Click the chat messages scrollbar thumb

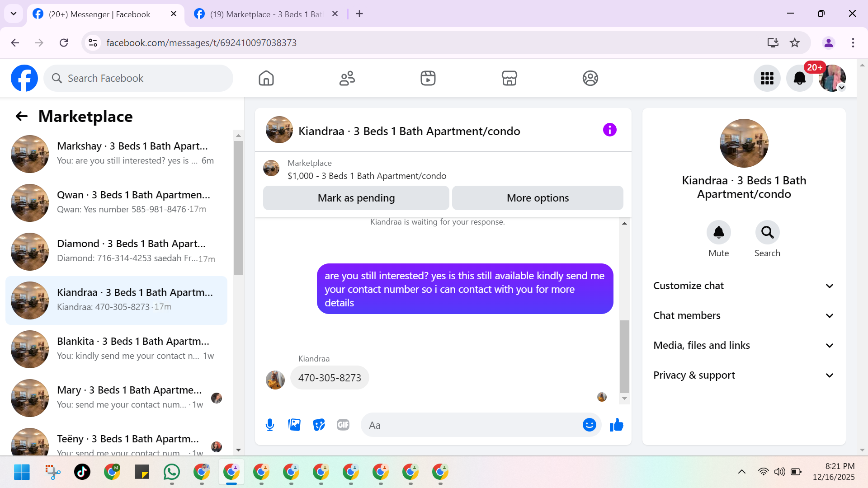[x=624, y=357]
